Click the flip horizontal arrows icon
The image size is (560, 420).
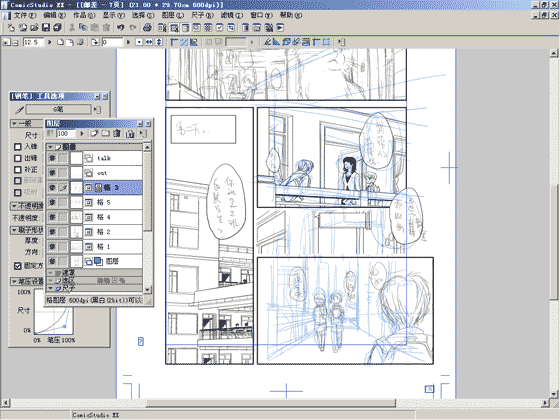point(149,42)
